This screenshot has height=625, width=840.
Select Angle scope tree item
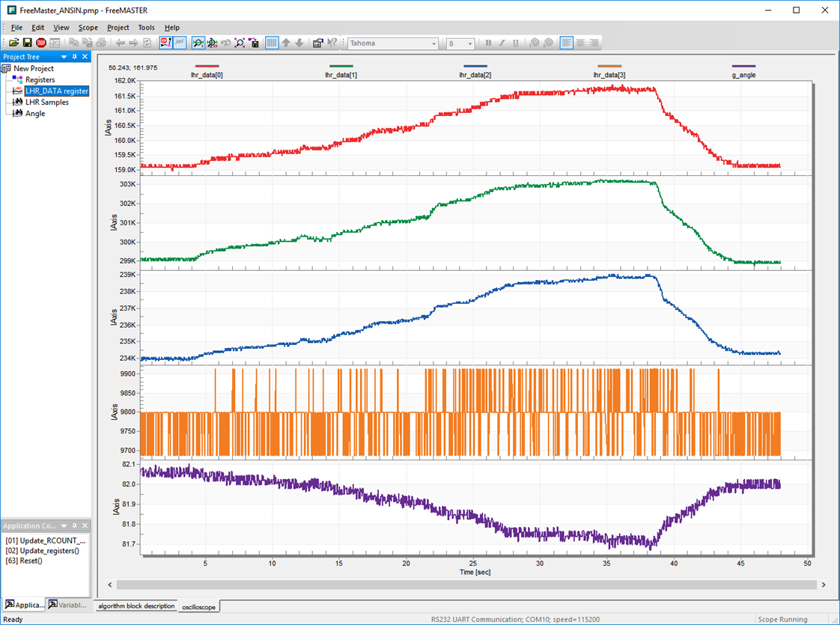coord(35,114)
